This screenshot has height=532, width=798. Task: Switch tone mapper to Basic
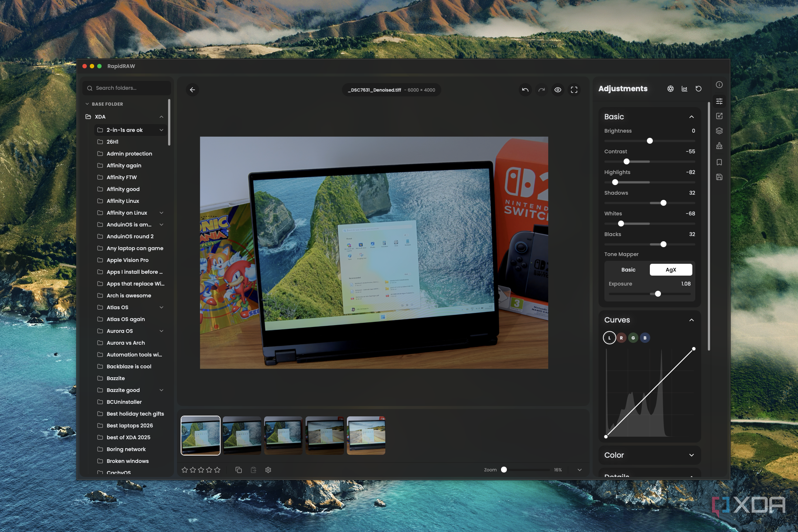[x=628, y=270]
